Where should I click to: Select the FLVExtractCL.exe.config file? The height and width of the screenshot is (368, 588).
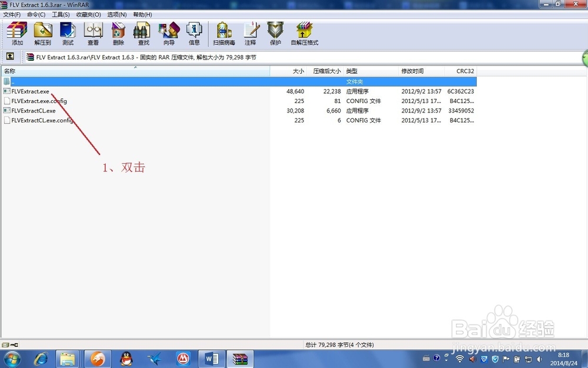[42, 121]
